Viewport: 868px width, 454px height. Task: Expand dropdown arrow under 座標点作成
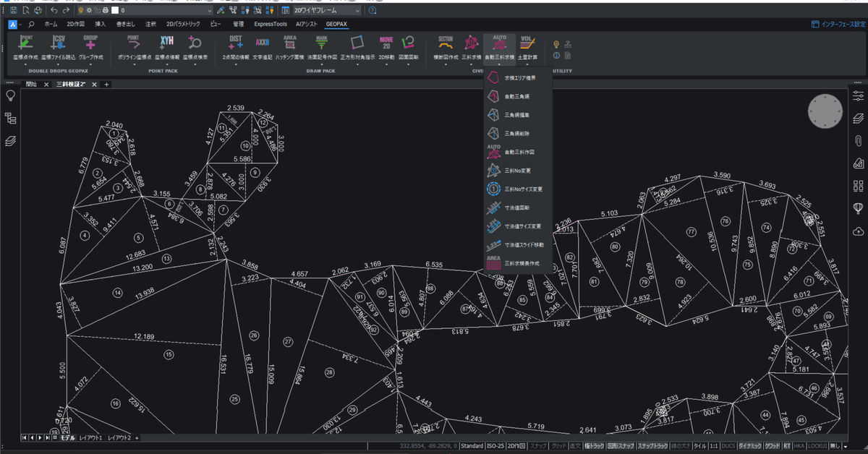point(25,64)
